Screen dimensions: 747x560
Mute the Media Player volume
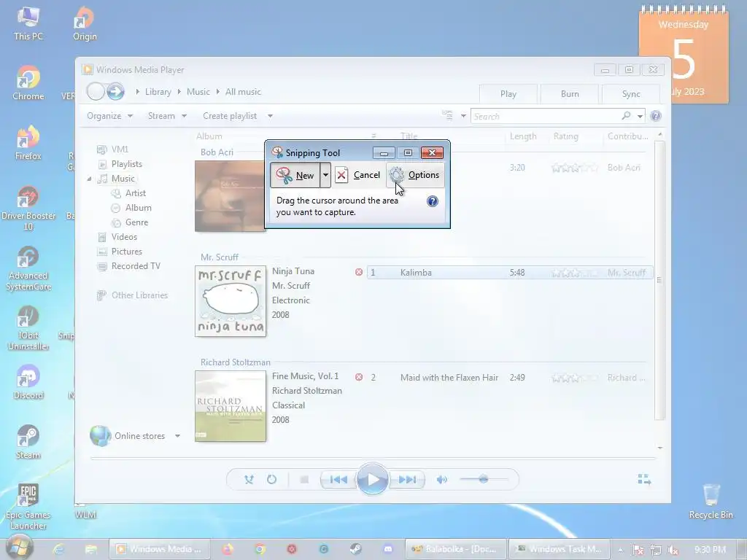click(x=441, y=480)
